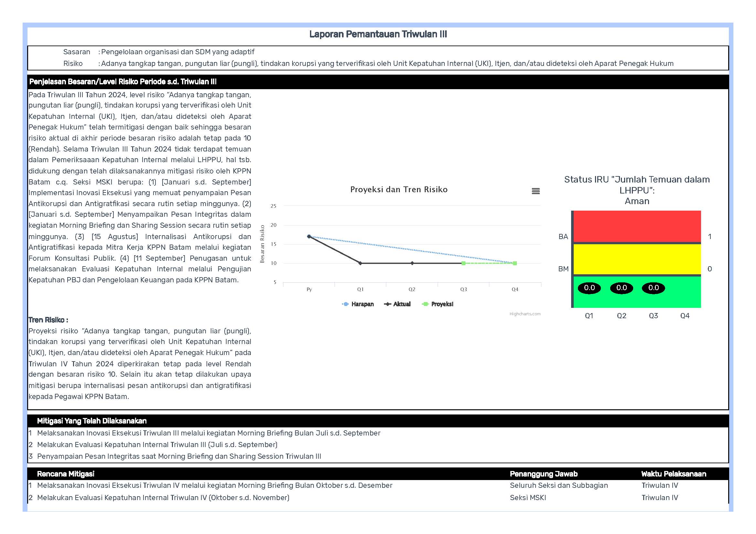756x534 pixels.
Task: Click the Rencana Mitigasi column header
Action: [x=66, y=474]
